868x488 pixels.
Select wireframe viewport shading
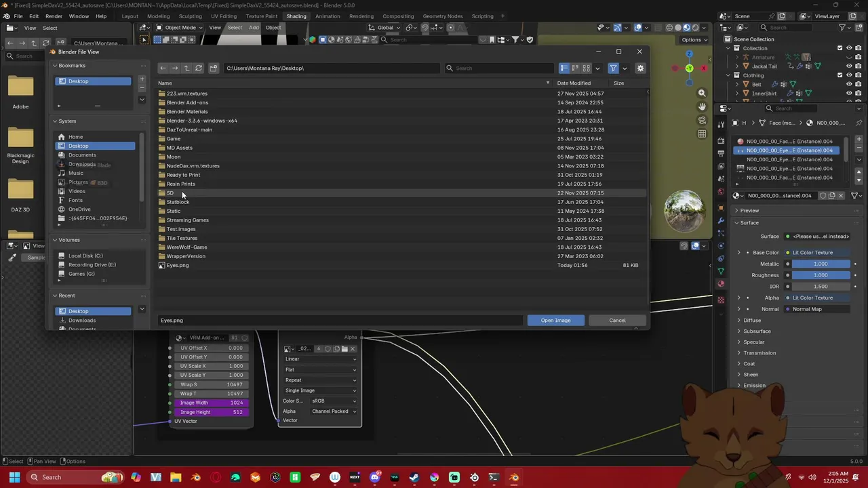(670, 28)
